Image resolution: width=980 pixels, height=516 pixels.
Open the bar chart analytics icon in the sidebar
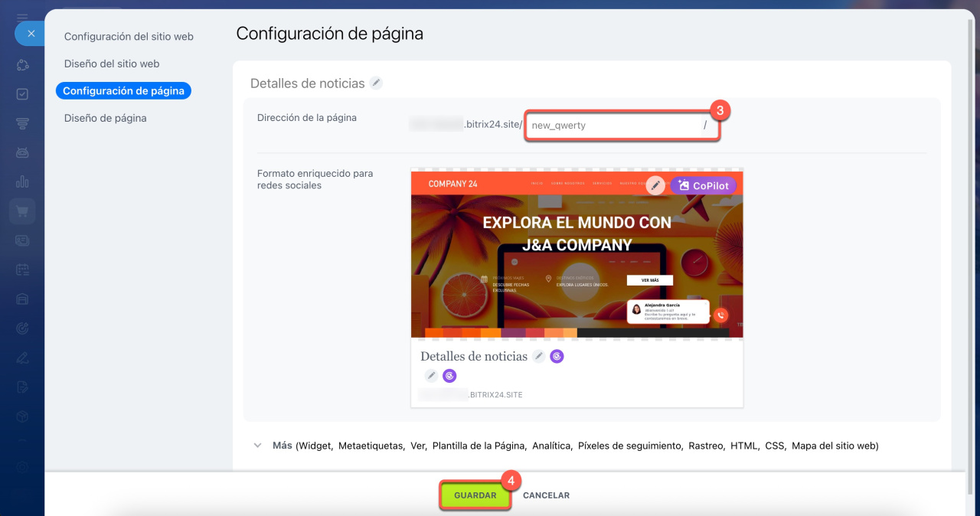pos(22,181)
